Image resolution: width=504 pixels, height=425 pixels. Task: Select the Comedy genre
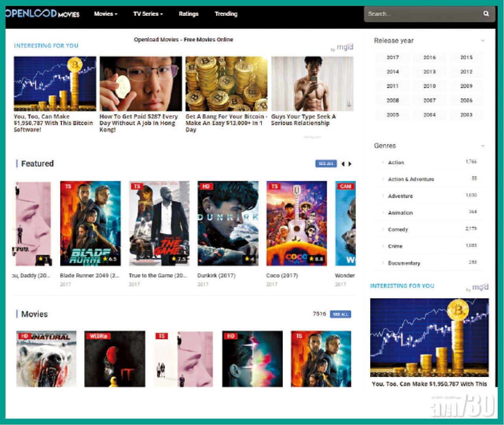coord(398,230)
